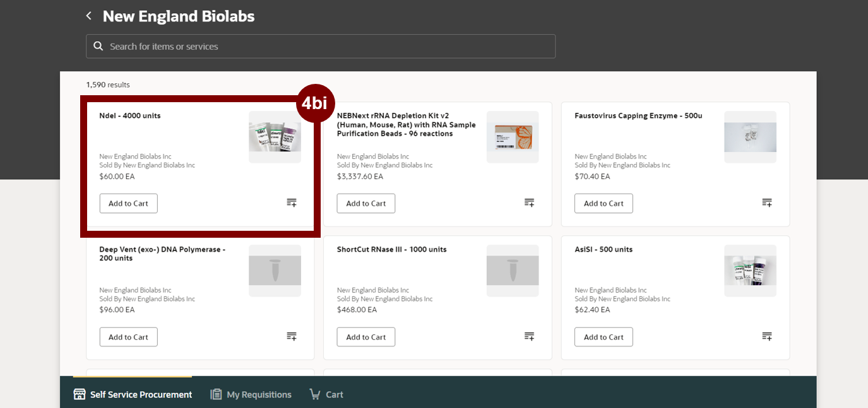Add NdeI 4000 units to cart
Viewport: 868px width, 408px height.
(x=128, y=203)
